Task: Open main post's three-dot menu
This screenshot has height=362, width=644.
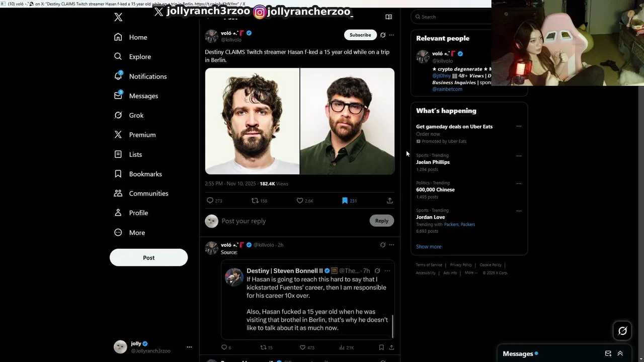Action: tap(391, 35)
